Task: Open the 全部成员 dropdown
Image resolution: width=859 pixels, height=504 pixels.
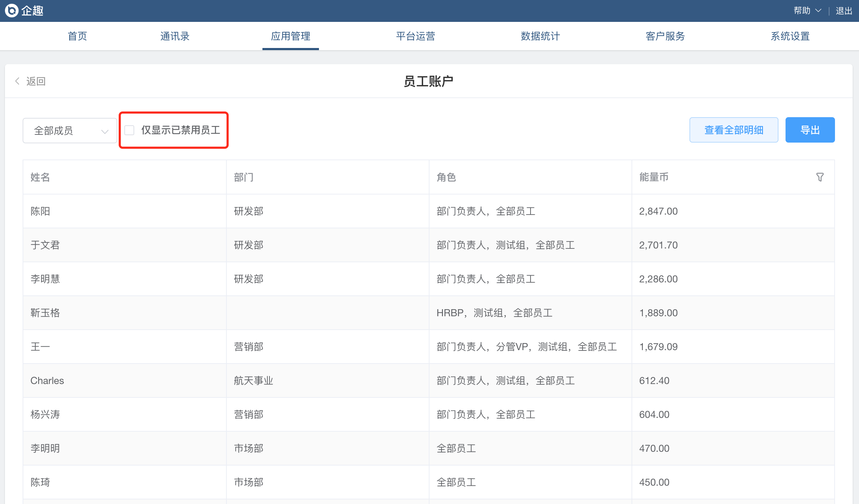Action: pos(70,131)
